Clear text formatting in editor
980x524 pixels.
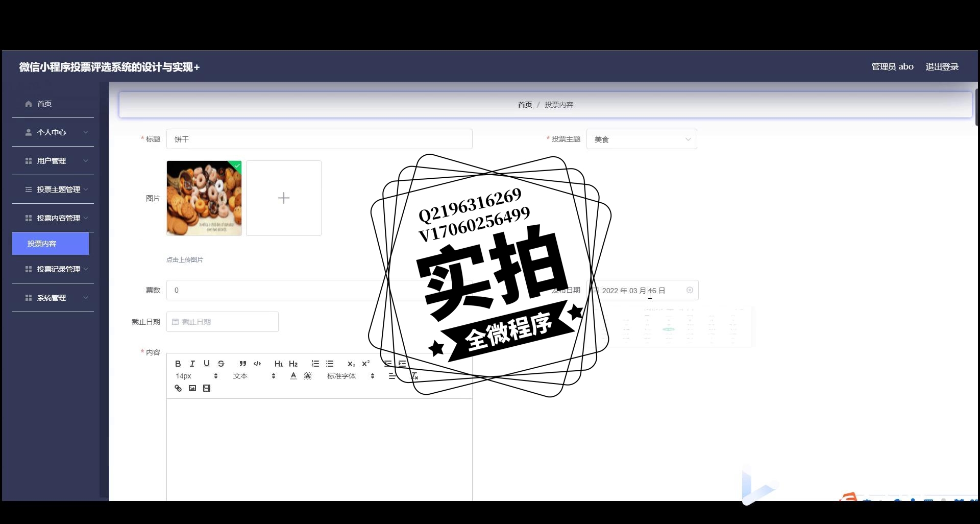click(x=414, y=376)
